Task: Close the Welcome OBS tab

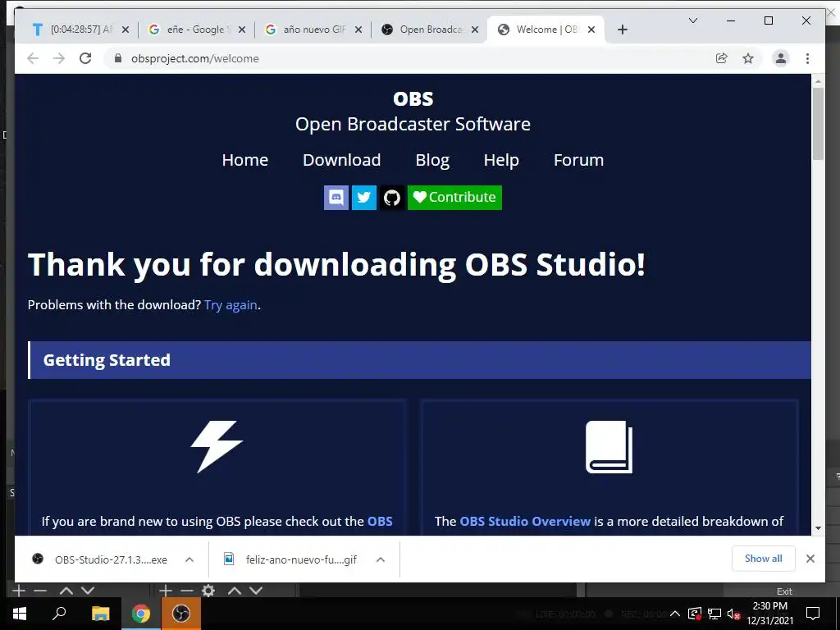Action: pyautogui.click(x=591, y=30)
